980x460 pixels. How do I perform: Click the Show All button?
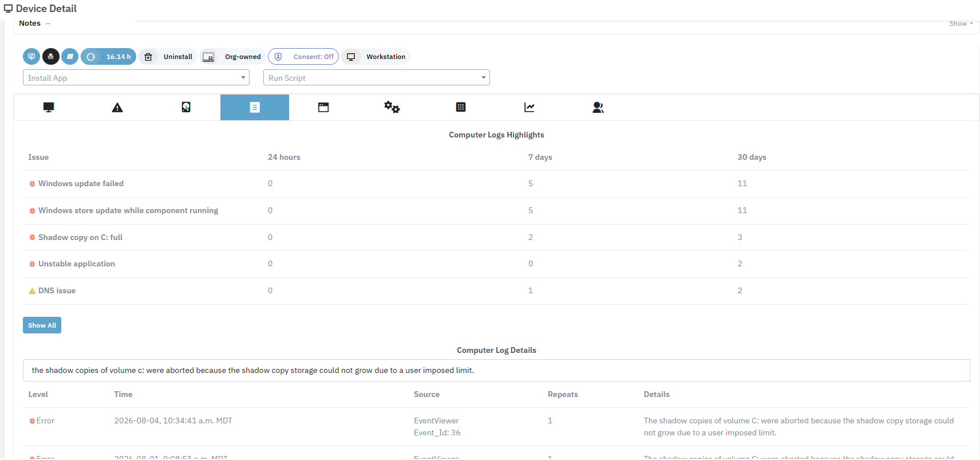(x=42, y=325)
